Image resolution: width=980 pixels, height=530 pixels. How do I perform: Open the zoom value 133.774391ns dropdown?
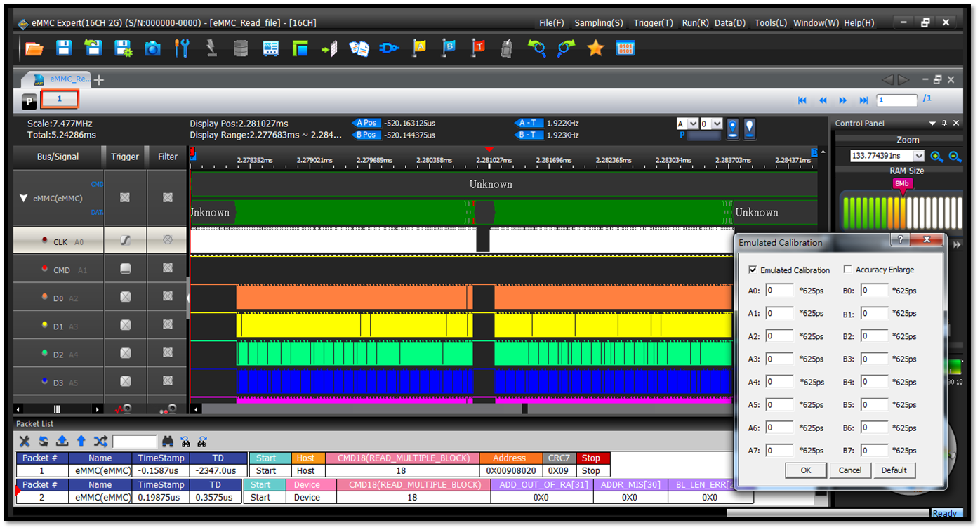pos(919,157)
